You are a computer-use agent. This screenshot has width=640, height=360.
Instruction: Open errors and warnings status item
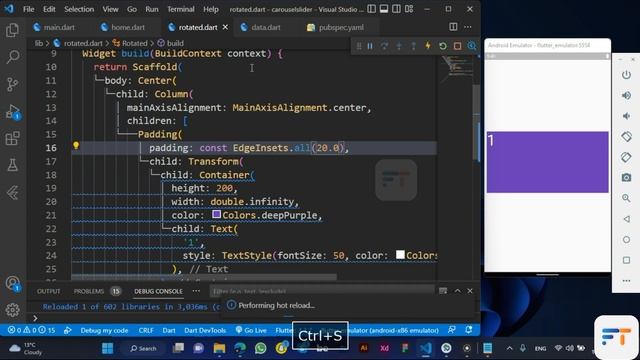coord(31,330)
